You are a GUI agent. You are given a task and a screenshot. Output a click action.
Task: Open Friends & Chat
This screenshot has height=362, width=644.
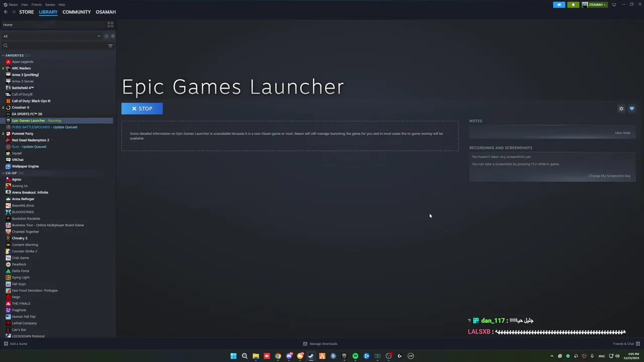coord(626,344)
